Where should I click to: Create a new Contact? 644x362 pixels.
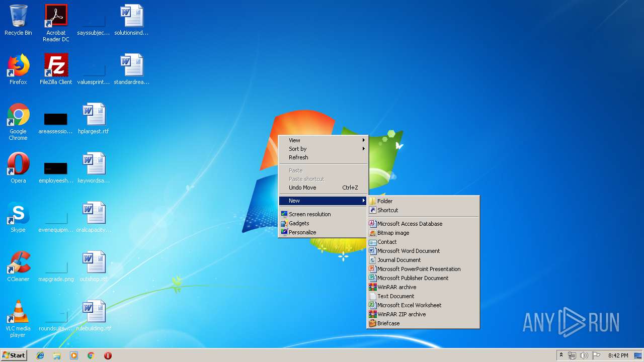coord(423,242)
